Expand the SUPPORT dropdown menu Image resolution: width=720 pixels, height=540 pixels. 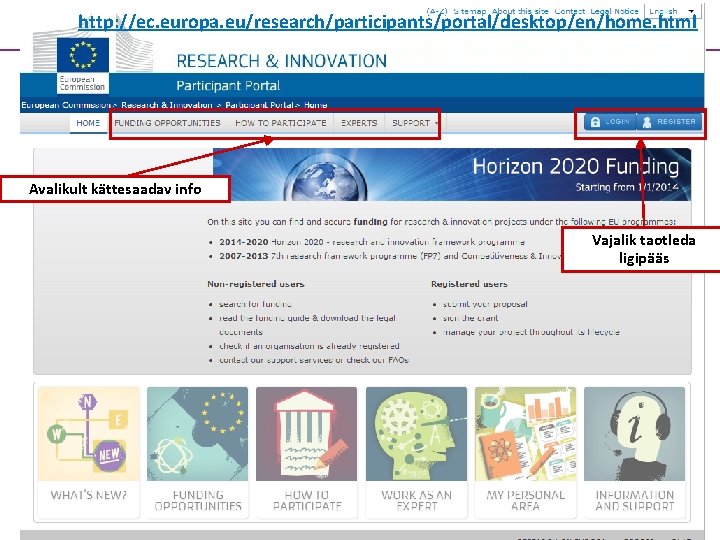(x=415, y=123)
